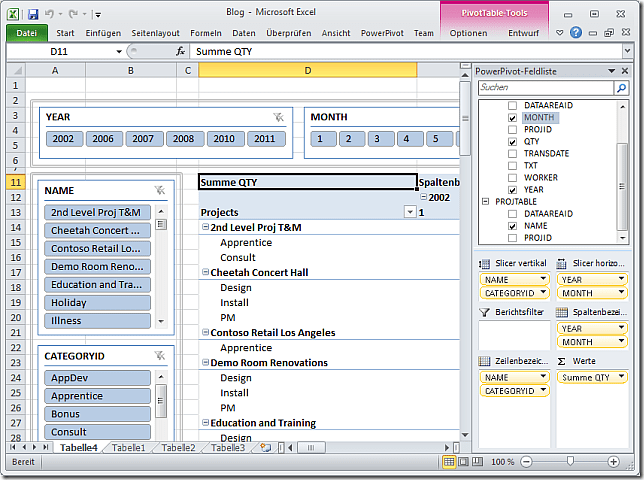Switch to the Tabelle2 sheet tab

tap(178, 448)
